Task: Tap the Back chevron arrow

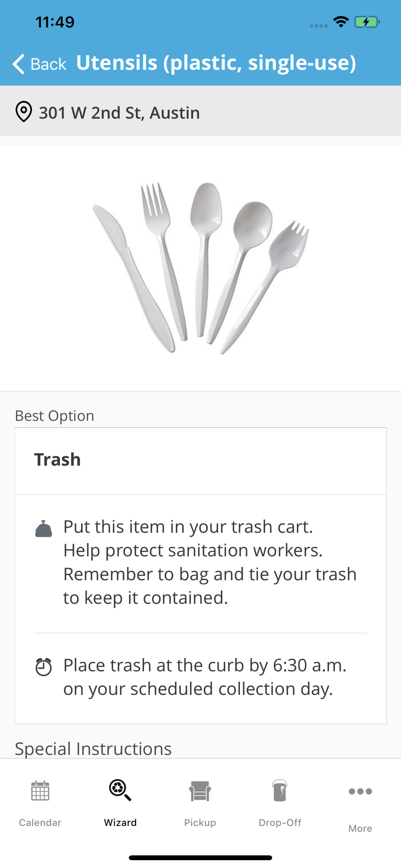Action: click(19, 64)
